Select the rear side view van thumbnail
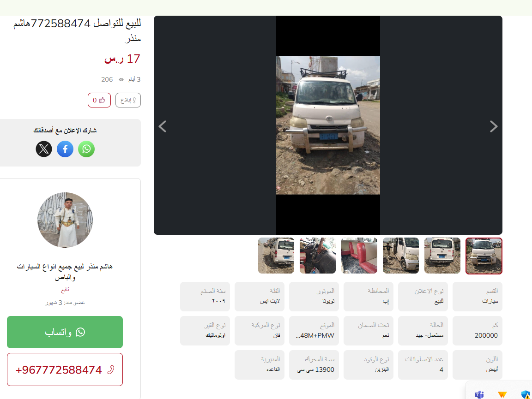 point(276,256)
